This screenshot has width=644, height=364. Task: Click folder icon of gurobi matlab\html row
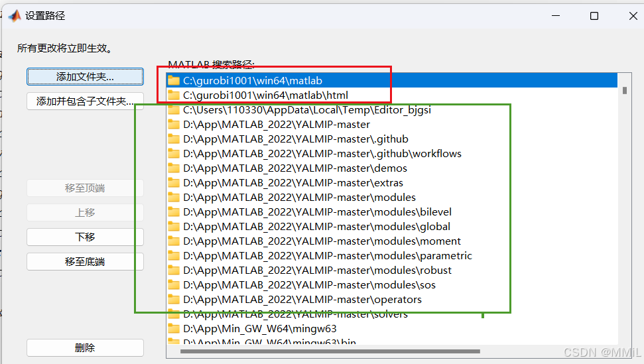[x=174, y=95]
